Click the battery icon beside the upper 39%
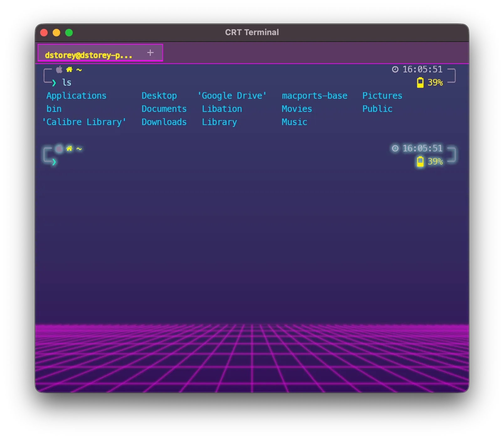The image size is (504, 439). tap(420, 82)
